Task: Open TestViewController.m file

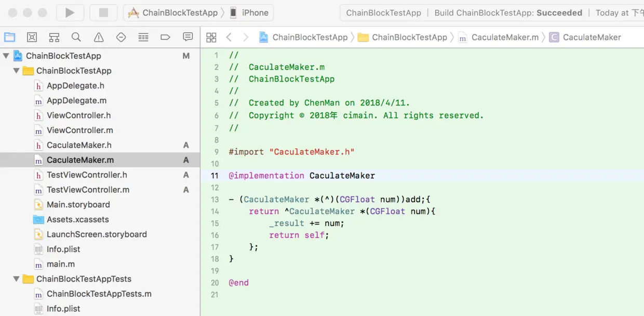Action: pos(88,190)
